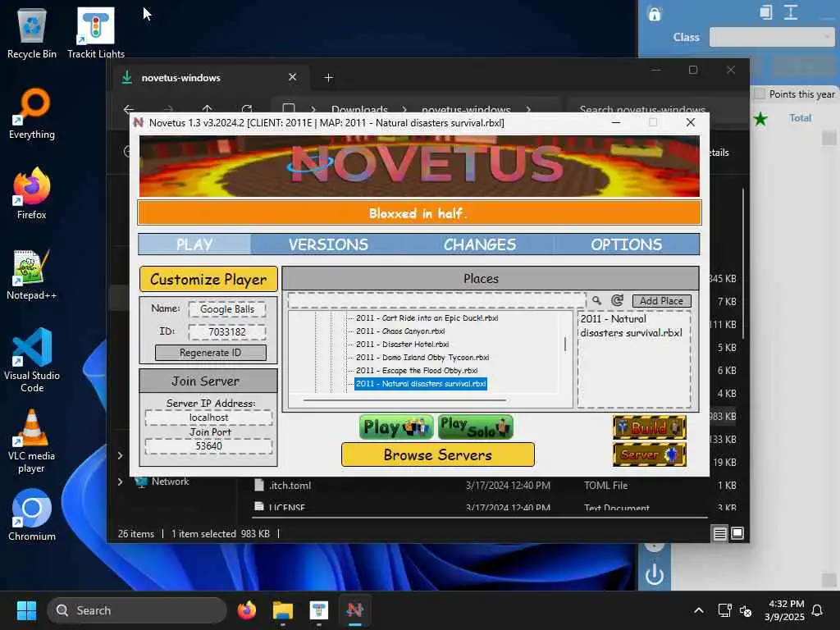840x630 pixels.
Task: Open the Trackit Lights taskbar icon
Action: point(319,610)
